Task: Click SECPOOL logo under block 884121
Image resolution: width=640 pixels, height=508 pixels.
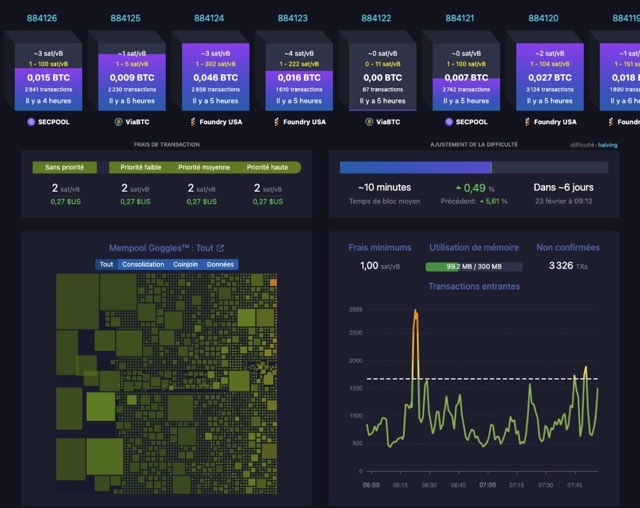Action: tap(449, 122)
